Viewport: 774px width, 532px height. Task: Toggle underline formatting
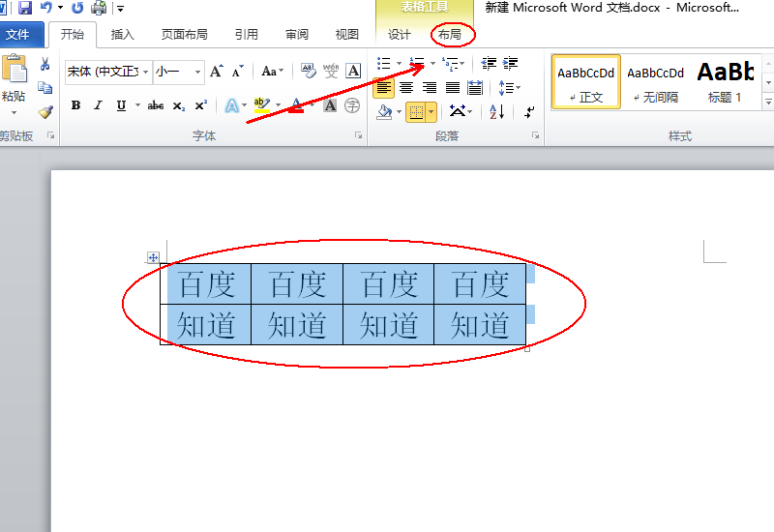click(122, 105)
